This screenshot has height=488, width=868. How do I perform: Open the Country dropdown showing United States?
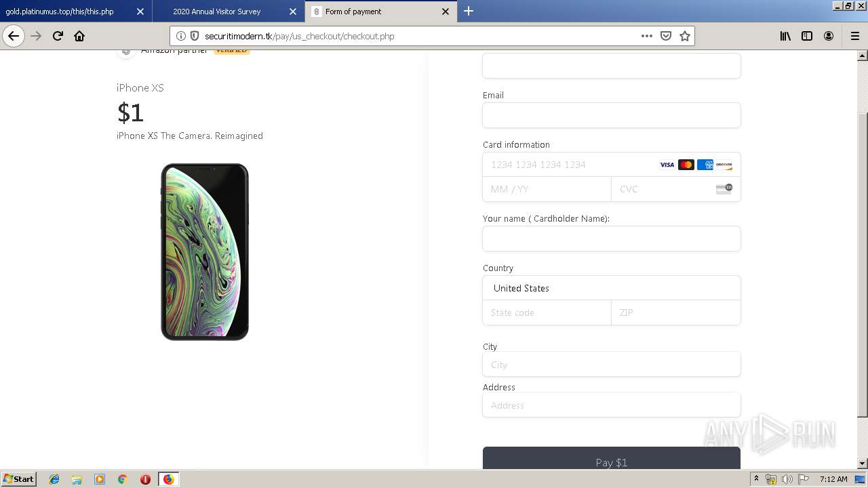612,288
